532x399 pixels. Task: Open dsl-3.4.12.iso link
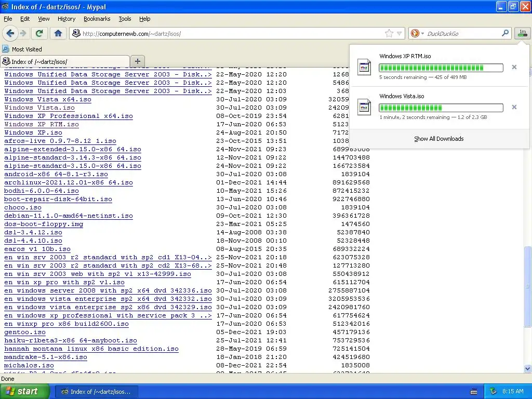point(33,232)
